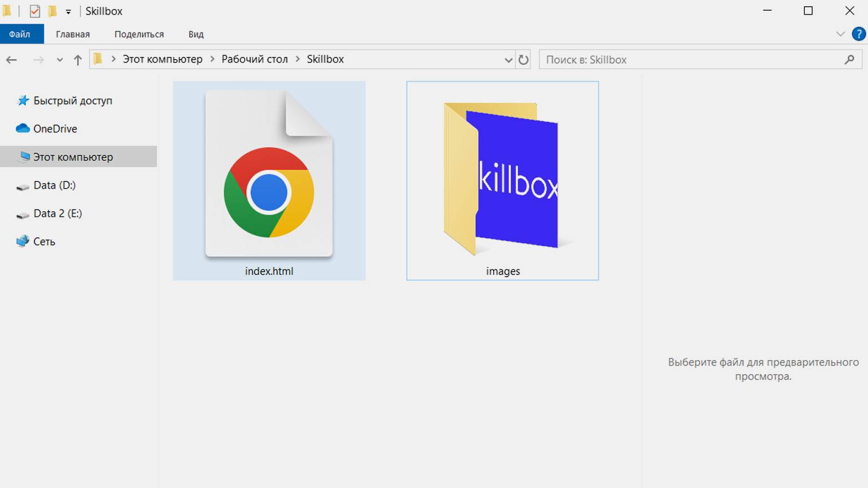Open the Файл menu tab
Screen dimensions: 868x488
point(22,34)
